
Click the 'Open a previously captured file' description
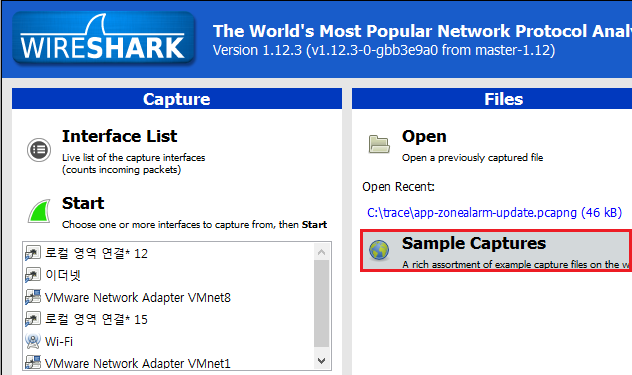(x=472, y=158)
